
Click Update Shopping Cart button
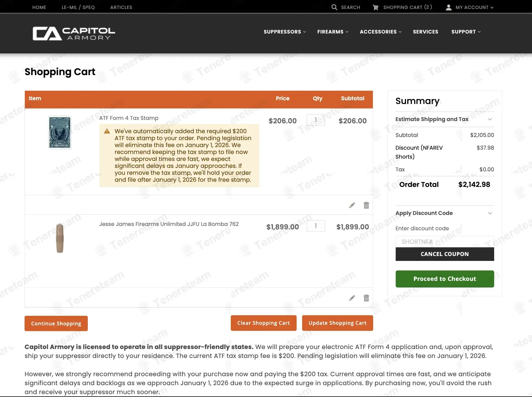337,323
